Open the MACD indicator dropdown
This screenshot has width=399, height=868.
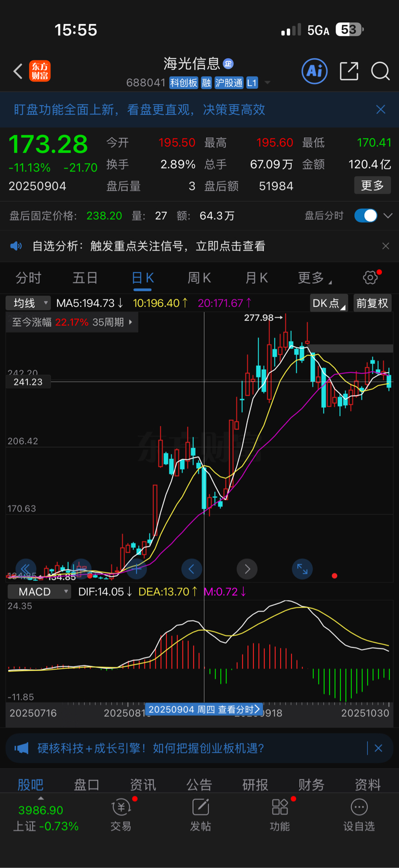point(39,592)
